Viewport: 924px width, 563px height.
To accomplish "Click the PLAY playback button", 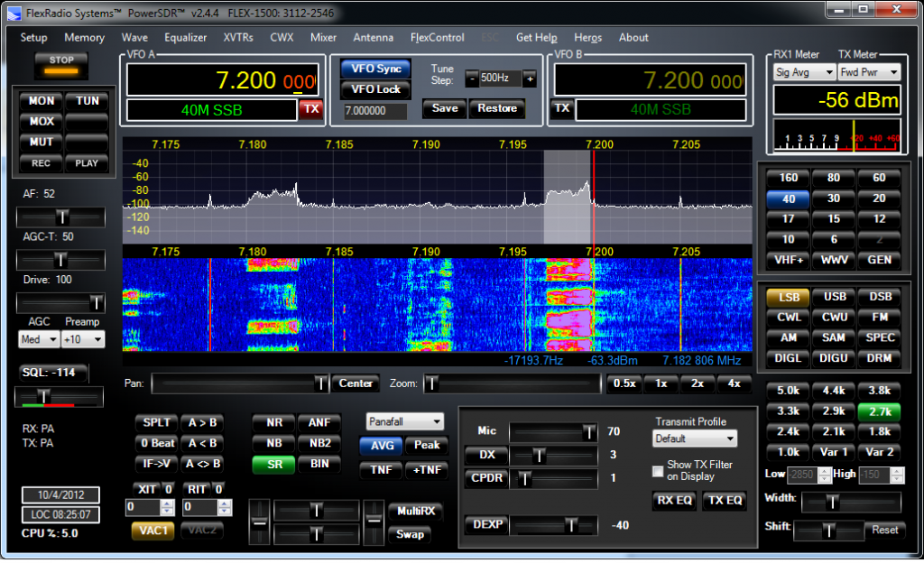I will 88,163.
